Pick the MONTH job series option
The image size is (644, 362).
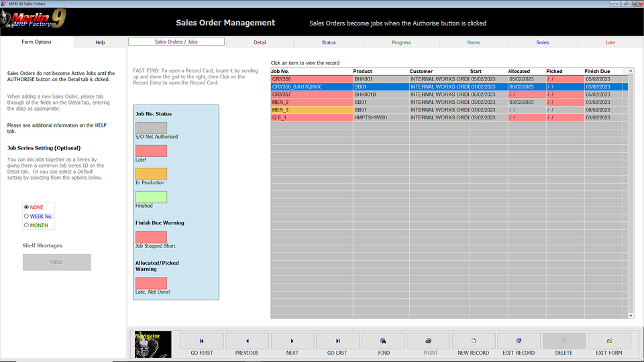coord(27,225)
